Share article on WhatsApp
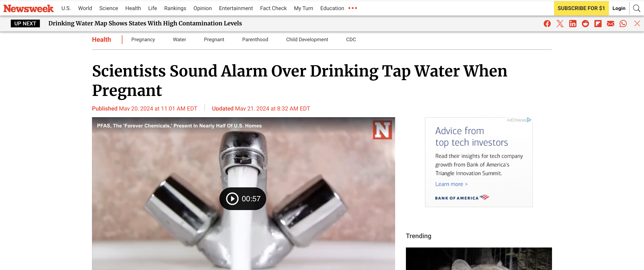The image size is (644, 270). (x=623, y=24)
